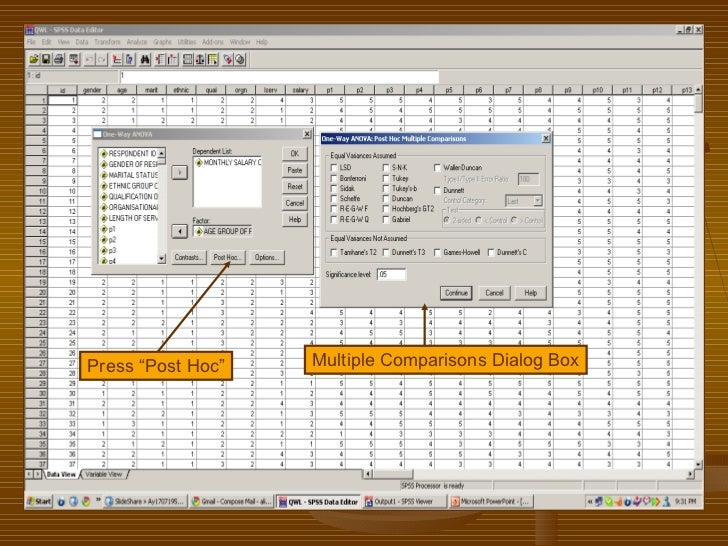The width and height of the screenshot is (728, 546).
Task: Click the variable list scroll-down arrow
Action: click(162, 258)
